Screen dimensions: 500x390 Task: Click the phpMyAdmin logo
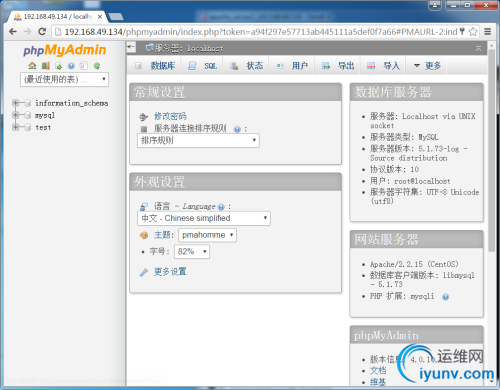click(65, 50)
